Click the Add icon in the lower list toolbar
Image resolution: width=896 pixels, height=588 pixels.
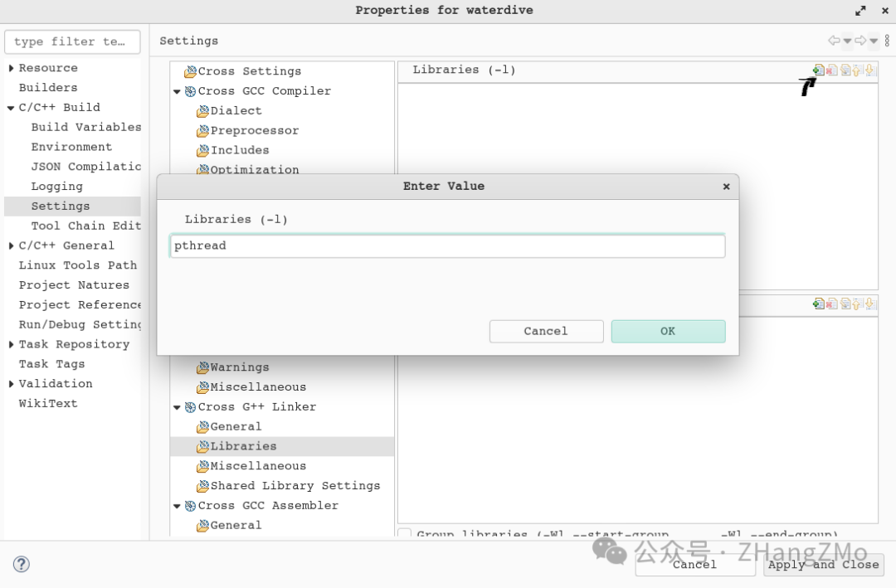[x=818, y=304]
